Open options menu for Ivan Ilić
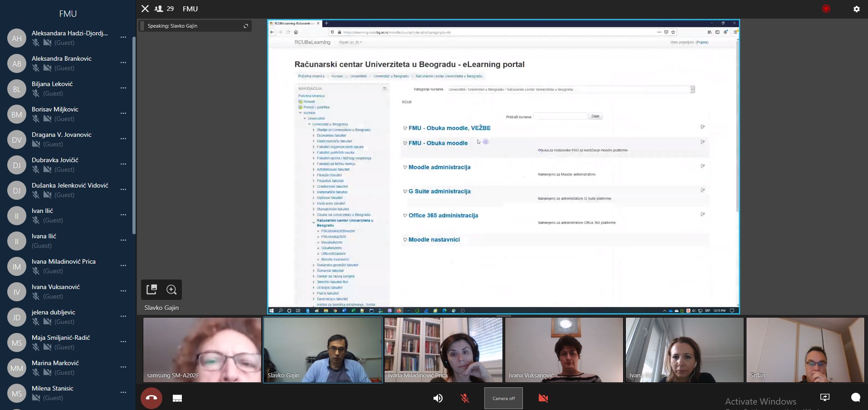868x410 pixels. tap(123, 215)
